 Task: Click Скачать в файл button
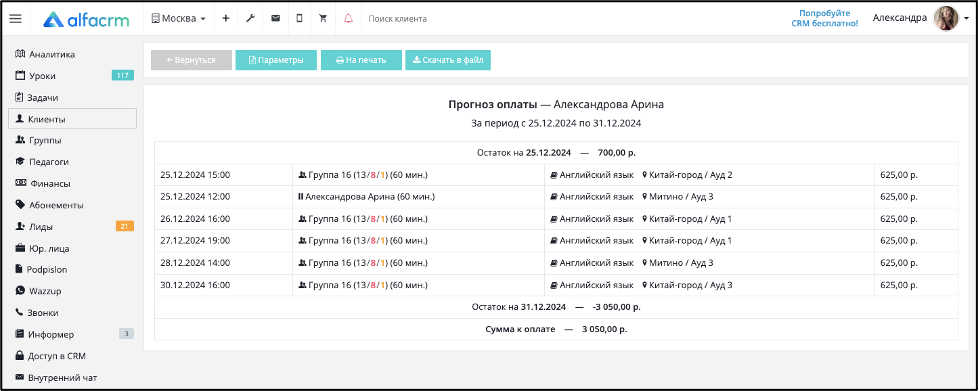tap(448, 60)
